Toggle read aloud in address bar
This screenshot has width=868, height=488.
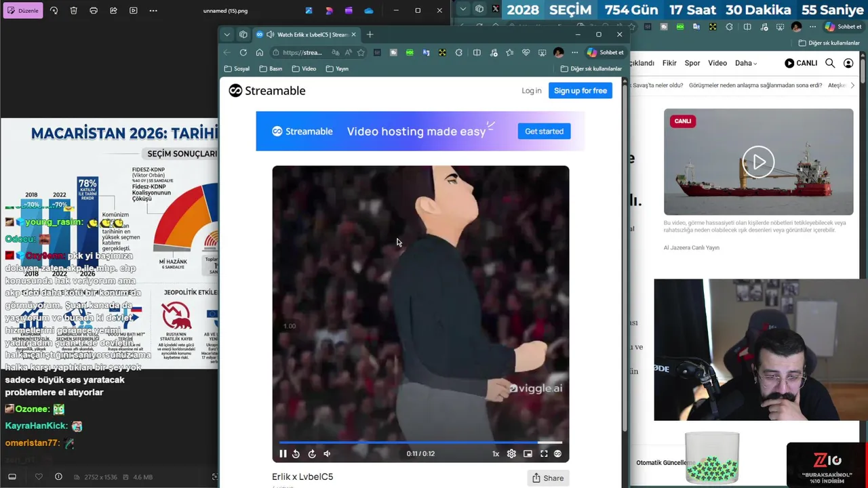348,53
